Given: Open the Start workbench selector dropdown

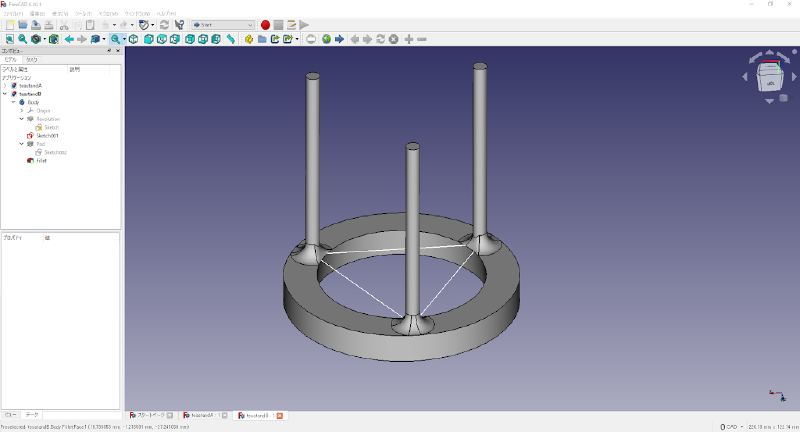Looking at the screenshot, I should pyautogui.click(x=223, y=25).
